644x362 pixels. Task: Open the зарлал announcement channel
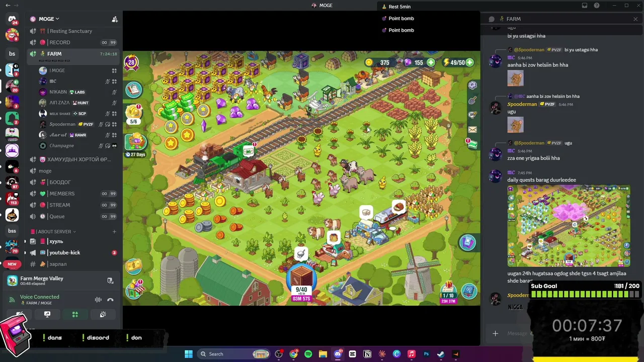coord(73,264)
